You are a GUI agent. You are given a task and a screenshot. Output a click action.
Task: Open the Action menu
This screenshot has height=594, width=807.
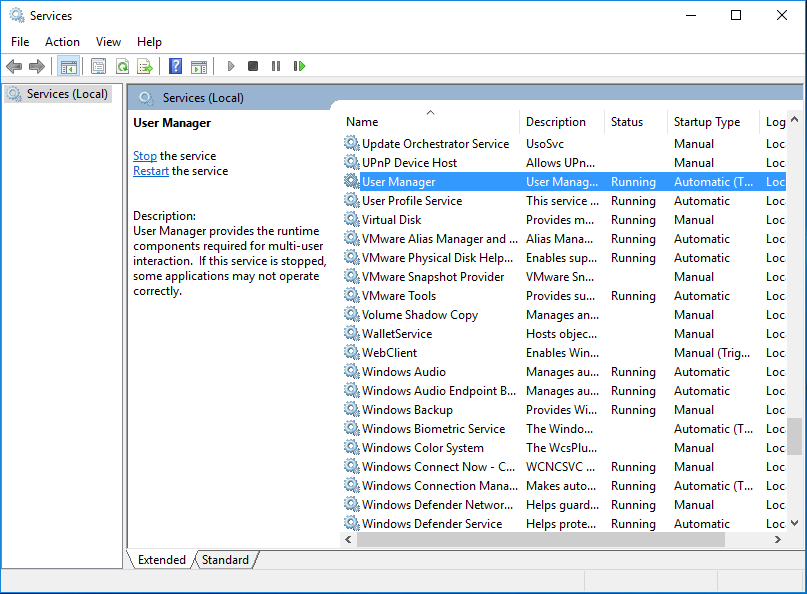click(x=62, y=42)
